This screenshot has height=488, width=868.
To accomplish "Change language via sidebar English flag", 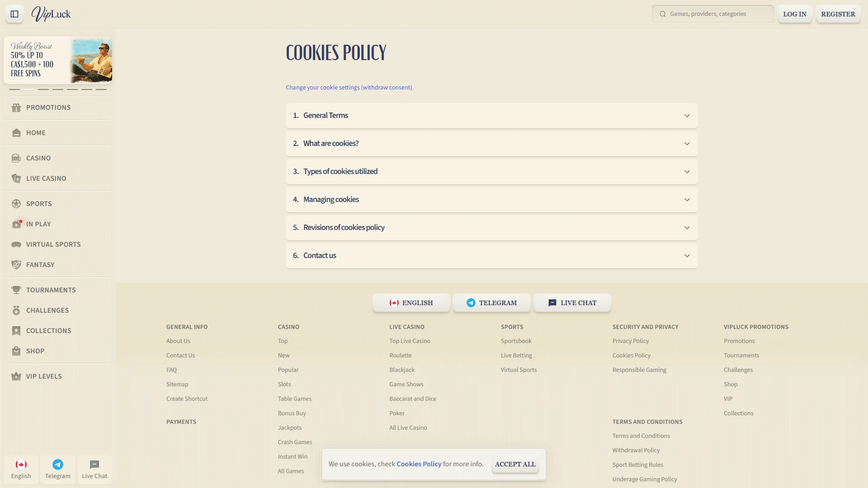I will click(x=21, y=470).
